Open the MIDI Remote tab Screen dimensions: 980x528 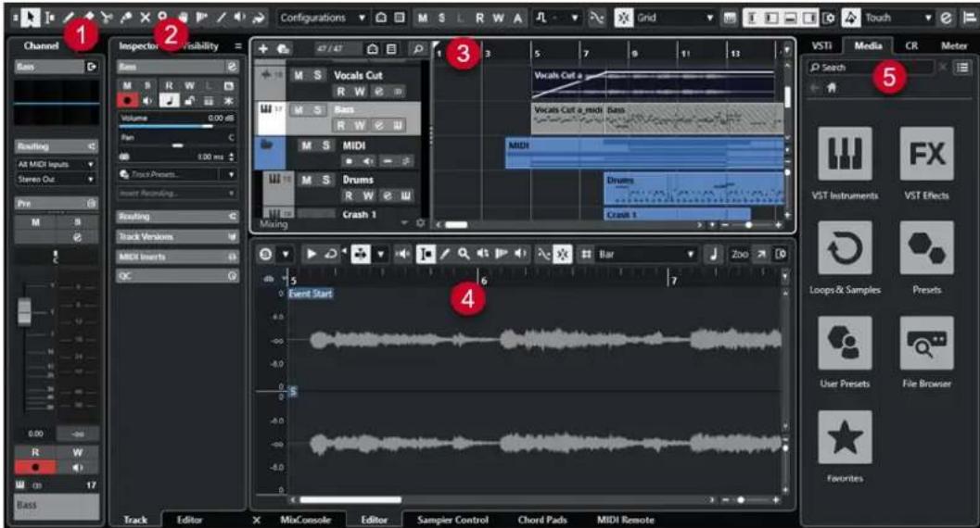point(626,520)
